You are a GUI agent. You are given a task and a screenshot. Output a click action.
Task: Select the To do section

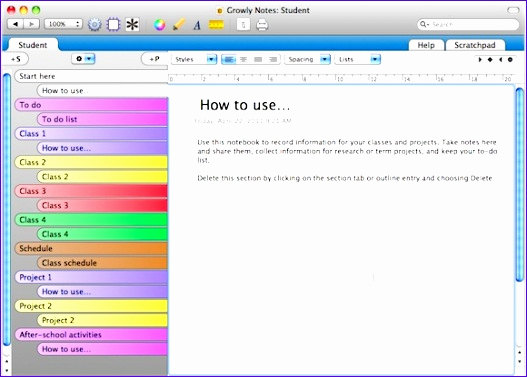(x=91, y=105)
